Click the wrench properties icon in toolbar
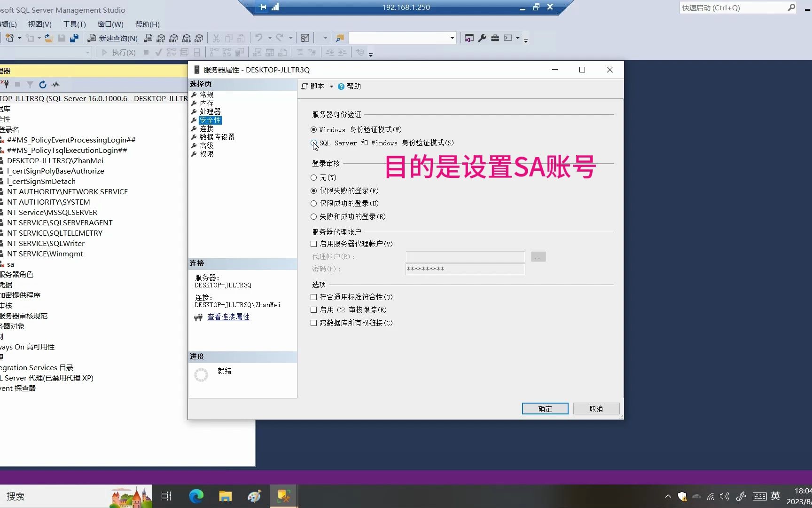 pos(482,38)
